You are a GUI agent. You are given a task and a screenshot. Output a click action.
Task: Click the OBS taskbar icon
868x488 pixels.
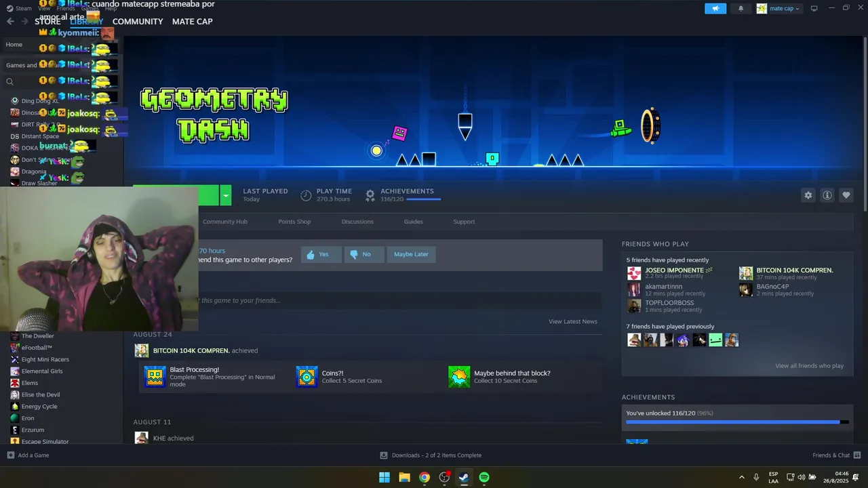click(444, 477)
